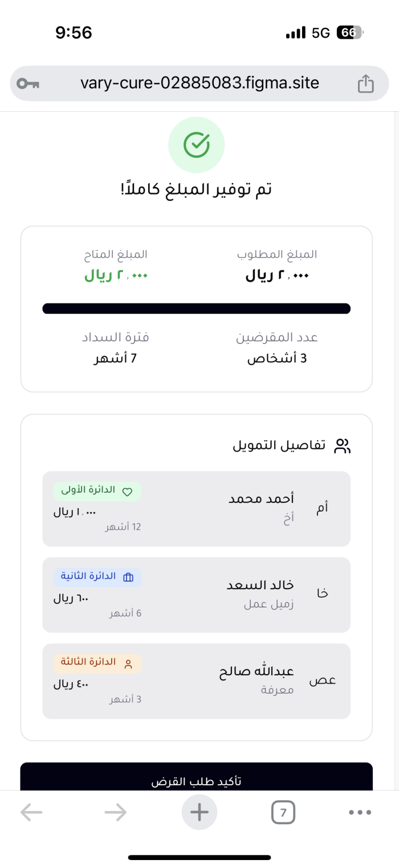The width and height of the screenshot is (399, 868).
Task: Select the خالد السعد lender card
Action: coord(196,594)
